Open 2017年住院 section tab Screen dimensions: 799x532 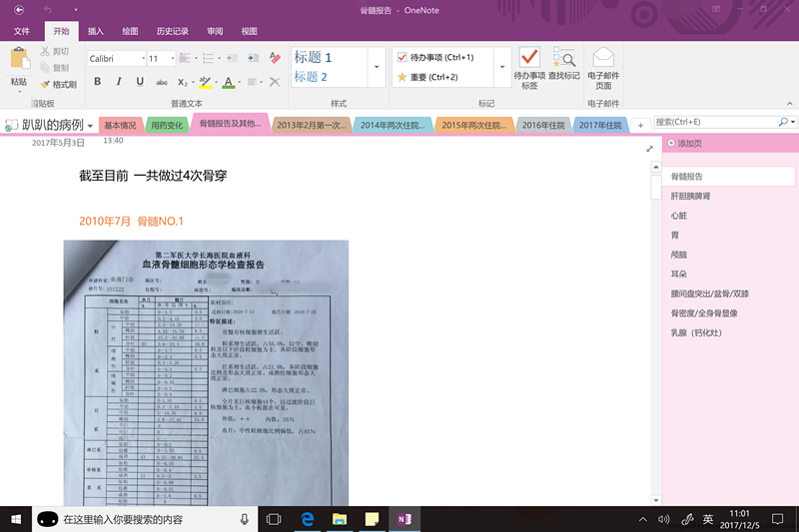(600, 125)
